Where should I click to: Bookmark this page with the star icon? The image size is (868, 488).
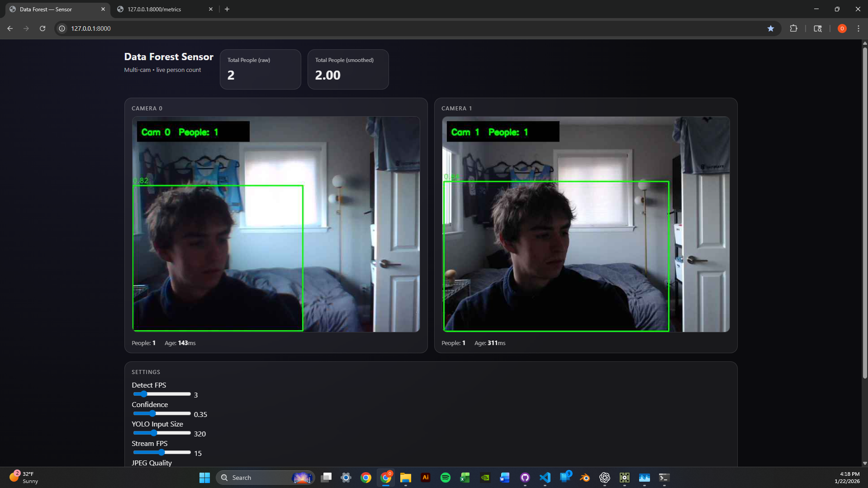(770, 28)
